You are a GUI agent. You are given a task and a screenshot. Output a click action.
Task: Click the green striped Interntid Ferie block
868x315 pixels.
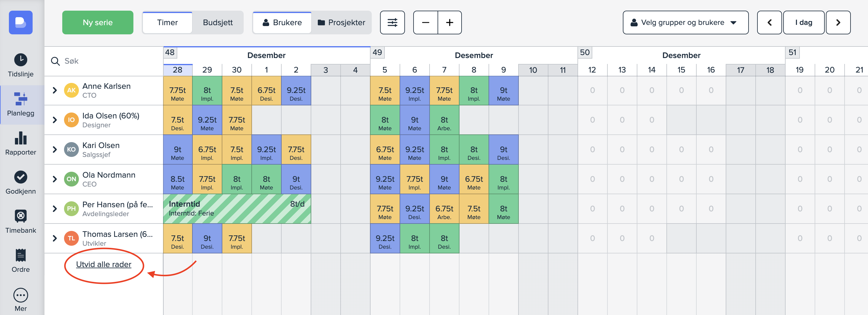click(237, 209)
